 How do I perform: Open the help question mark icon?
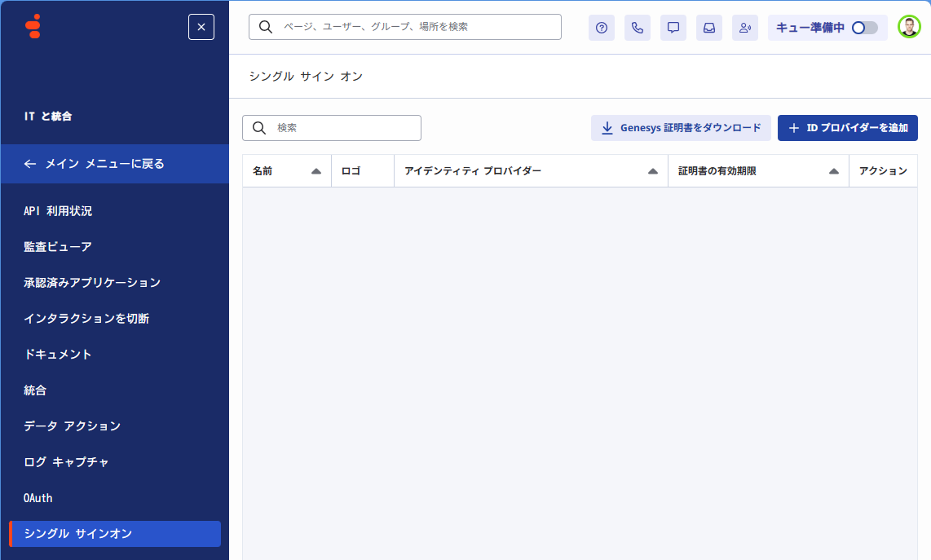(602, 28)
